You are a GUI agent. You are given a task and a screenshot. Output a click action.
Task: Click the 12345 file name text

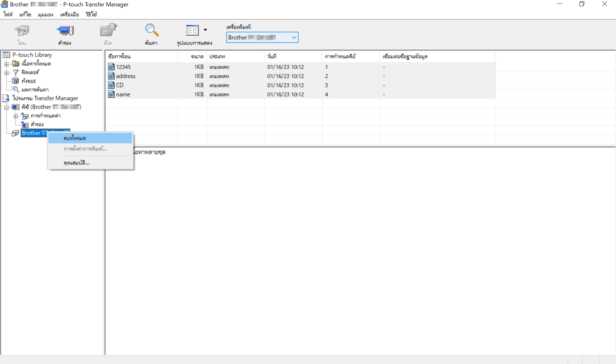tap(123, 67)
